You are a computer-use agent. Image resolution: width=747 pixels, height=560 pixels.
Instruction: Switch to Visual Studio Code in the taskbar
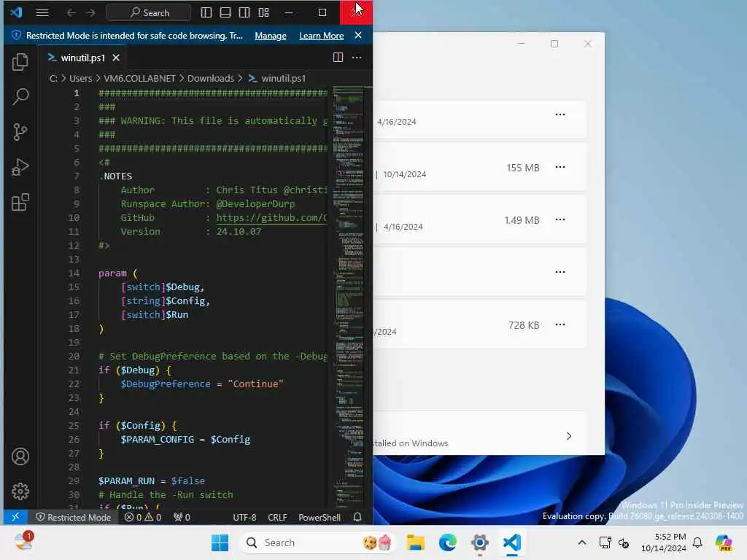[x=511, y=542]
